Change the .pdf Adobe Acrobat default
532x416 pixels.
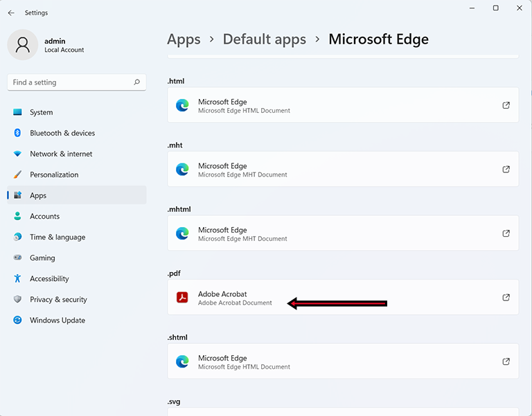pos(343,298)
